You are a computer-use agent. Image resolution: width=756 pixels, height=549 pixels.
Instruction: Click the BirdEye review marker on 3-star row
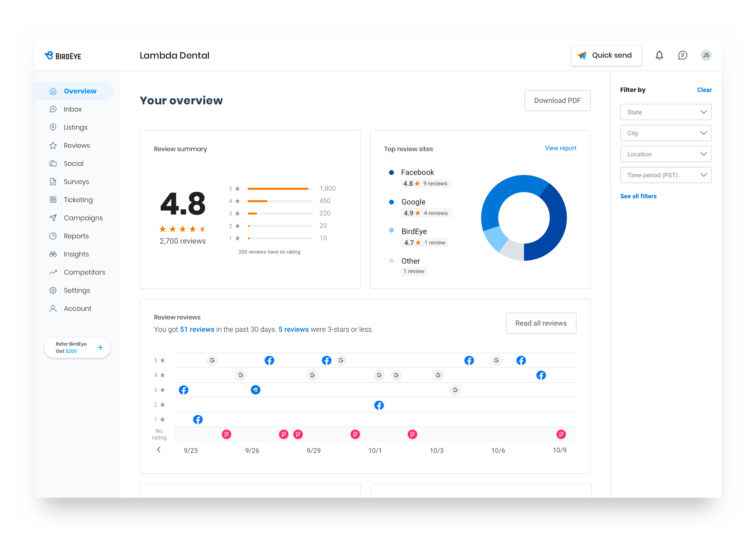click(255, 390)
